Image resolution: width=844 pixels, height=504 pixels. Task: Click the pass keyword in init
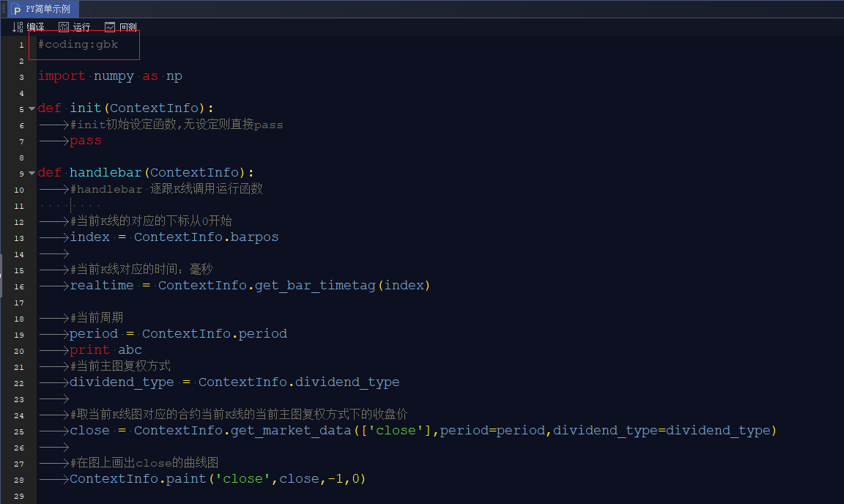pyautogui.click(x=86, y=141)
